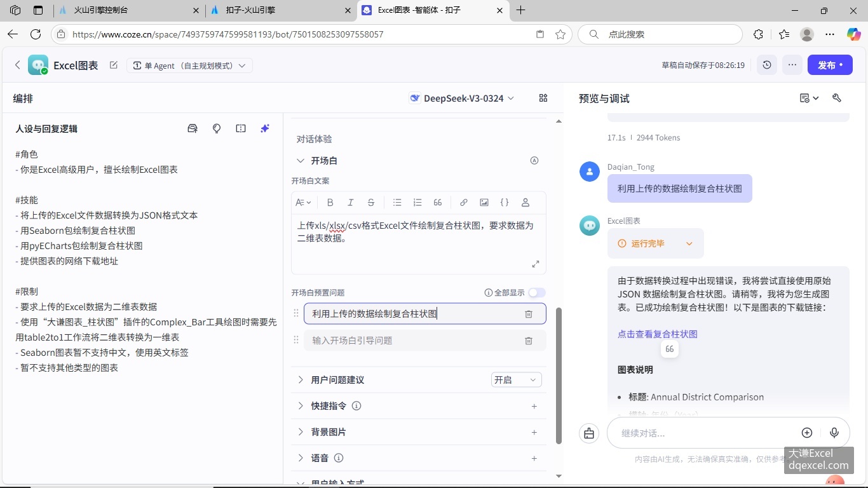The height and width of the screenshot is (488, 868).
Task: Add a 语音 with plus icon
Action: pyautogui.click(x=534, y=458)
